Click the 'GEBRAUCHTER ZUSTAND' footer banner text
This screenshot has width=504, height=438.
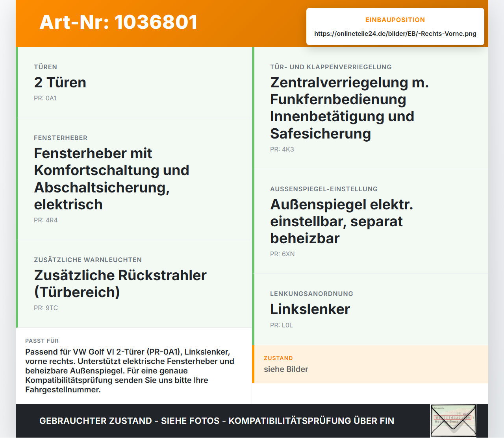(217, 421)
